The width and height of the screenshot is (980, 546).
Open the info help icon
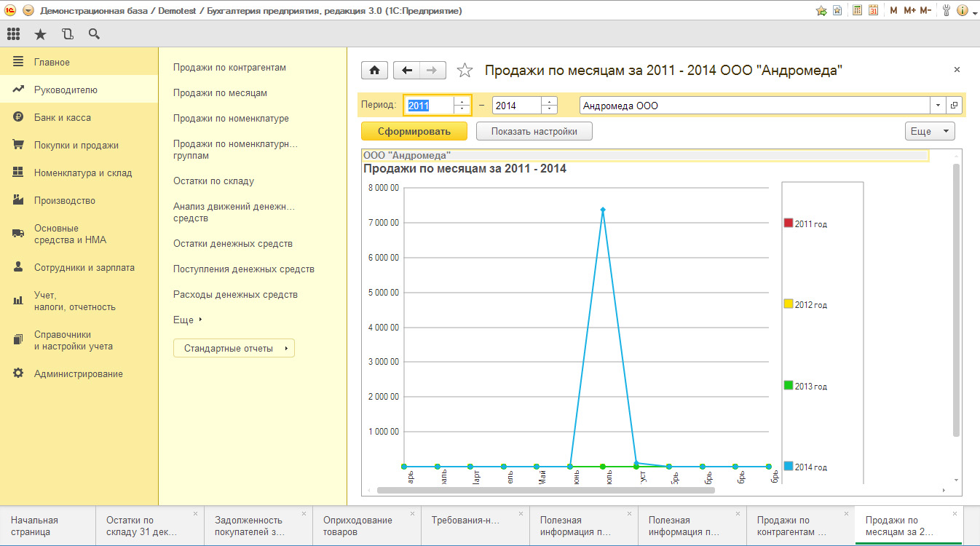[962, 11]
